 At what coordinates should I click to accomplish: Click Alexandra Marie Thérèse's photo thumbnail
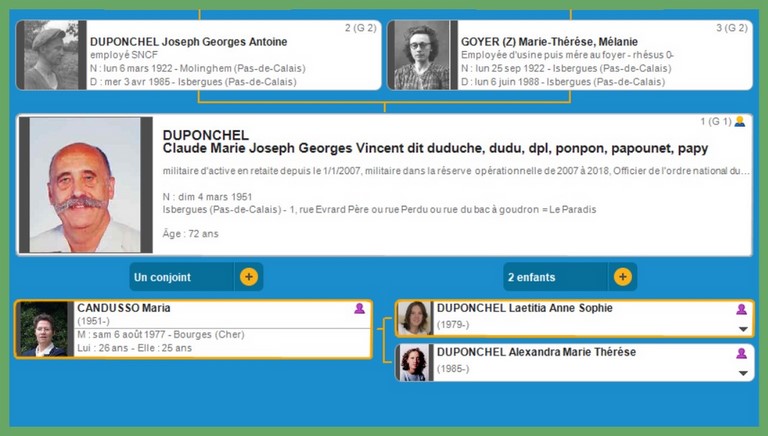[x=415, y=362]
